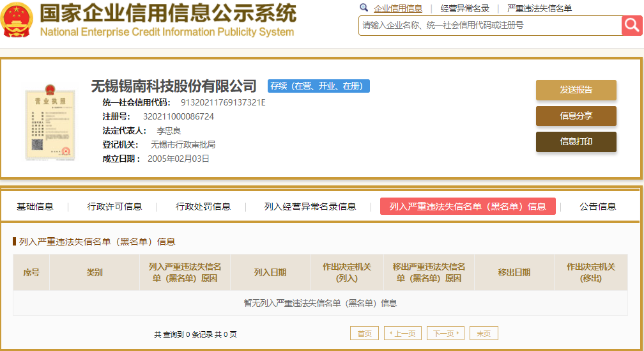Click the 列入日期 column header
The image size is (644, 351).
click(x=270, y=272)
